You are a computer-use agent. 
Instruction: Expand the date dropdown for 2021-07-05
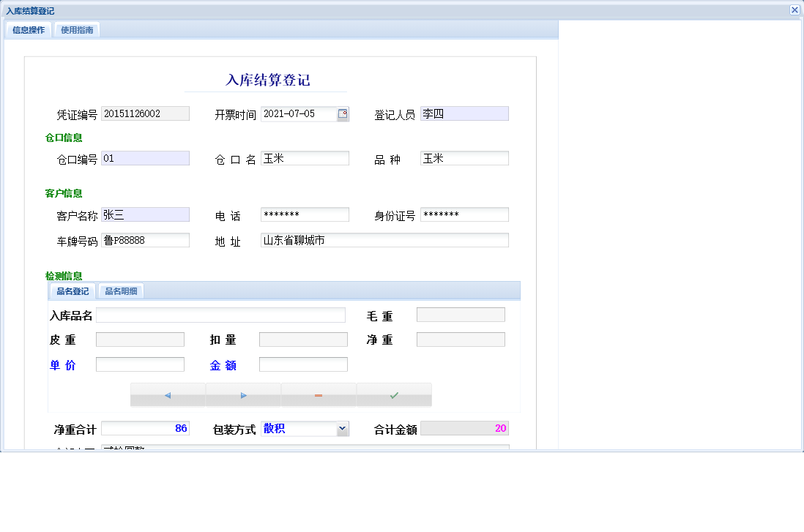[341, 113]
